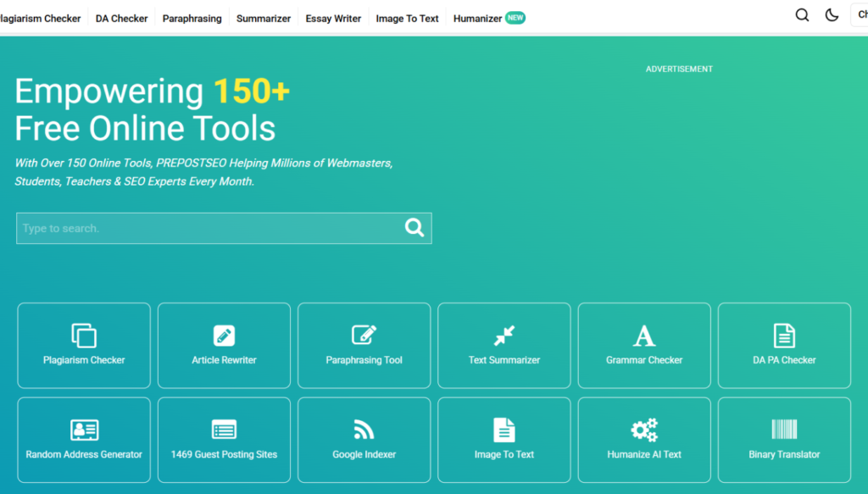Click the Random Address Generator ID card icon
The height and width of the screenshot is (494, 868).
pyautogui.click(x=84, y=430)
